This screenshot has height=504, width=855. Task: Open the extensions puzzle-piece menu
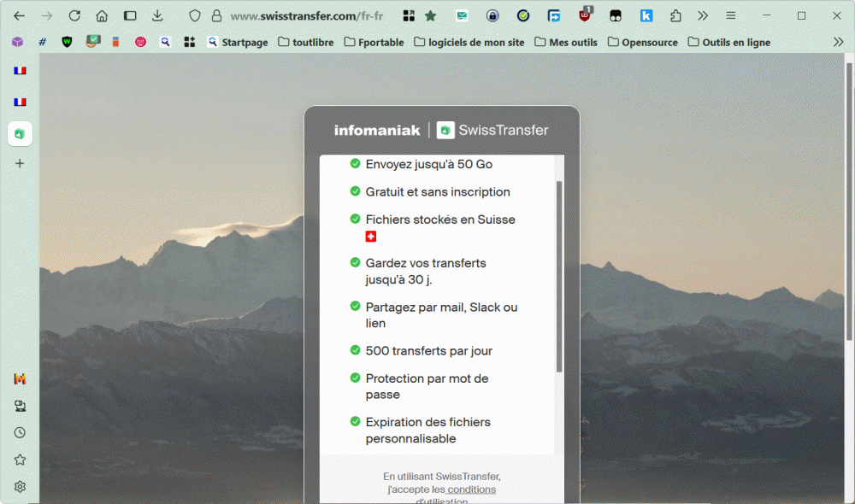tap(675, 15)
